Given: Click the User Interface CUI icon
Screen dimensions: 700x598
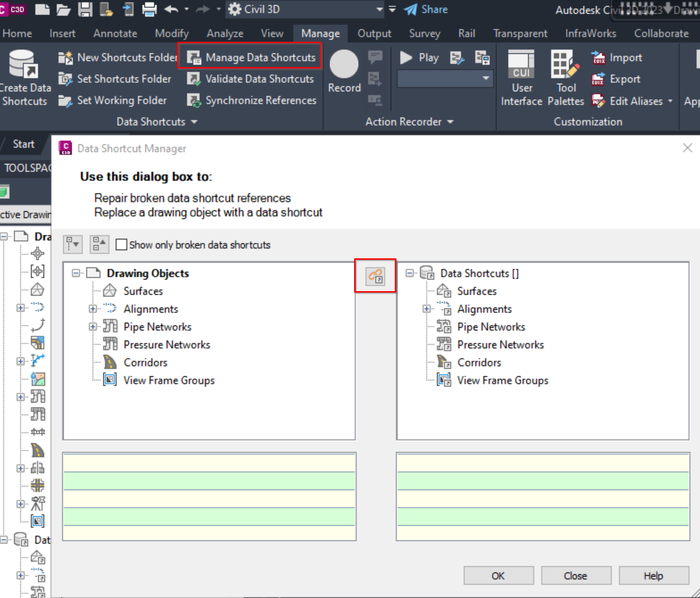Looking at the screenshot, I should tap(521, 65).
